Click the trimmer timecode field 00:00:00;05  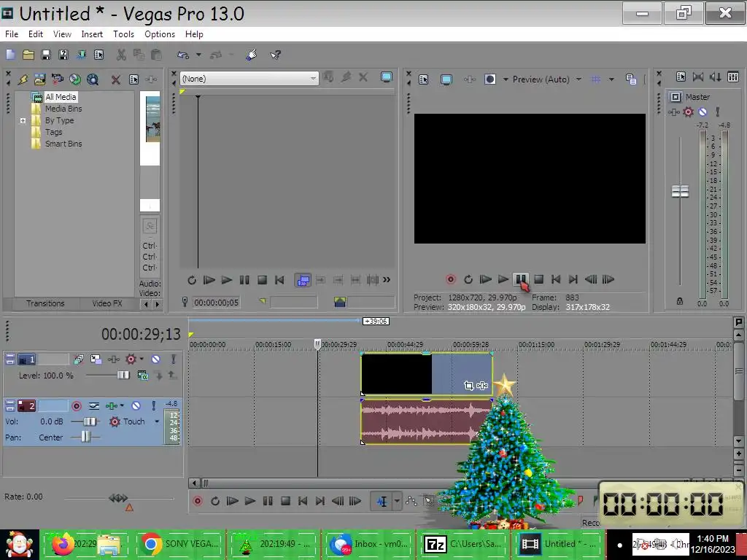[216, 303]
